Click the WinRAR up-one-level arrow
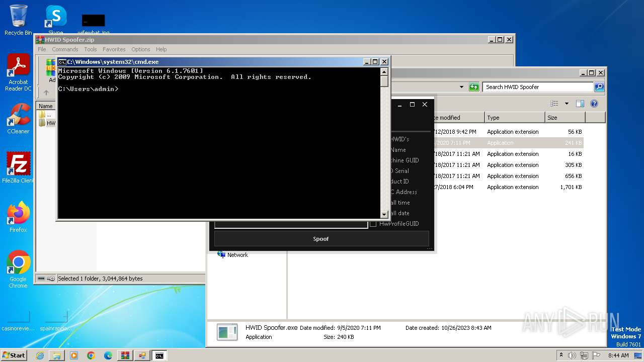 pyautogui.click(x=46, y=93)
